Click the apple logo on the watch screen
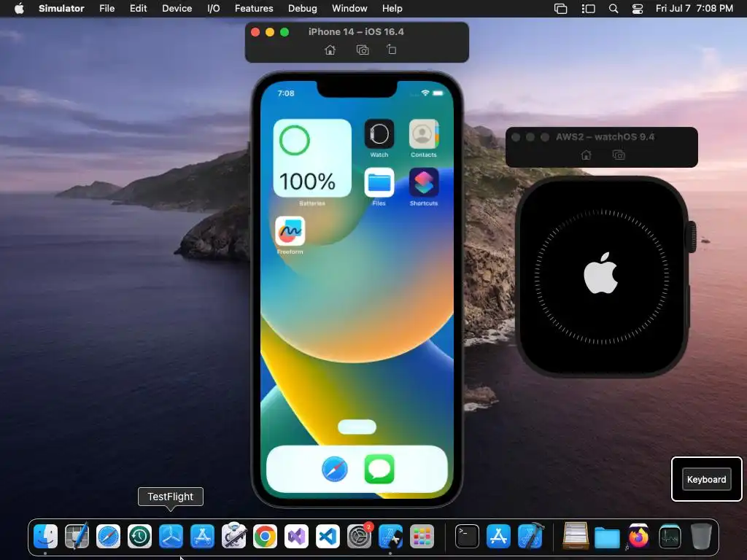This screenshot has width=747, height=560. (x=601, y=273)
